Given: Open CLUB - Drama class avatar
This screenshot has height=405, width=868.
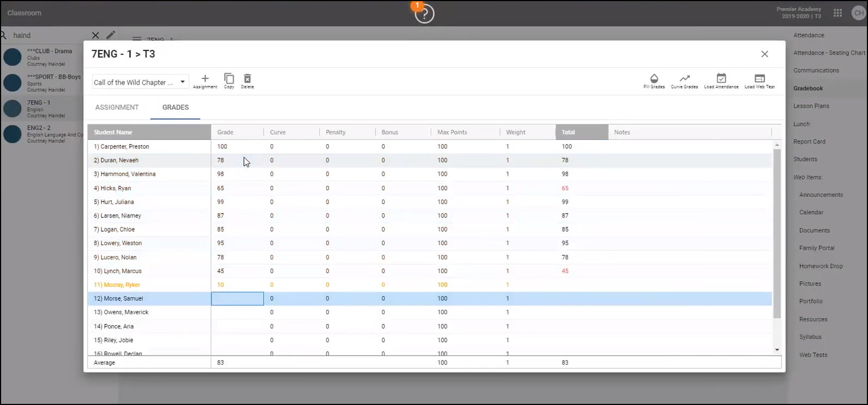Looking at the screenshot, I should coord(12,57).
